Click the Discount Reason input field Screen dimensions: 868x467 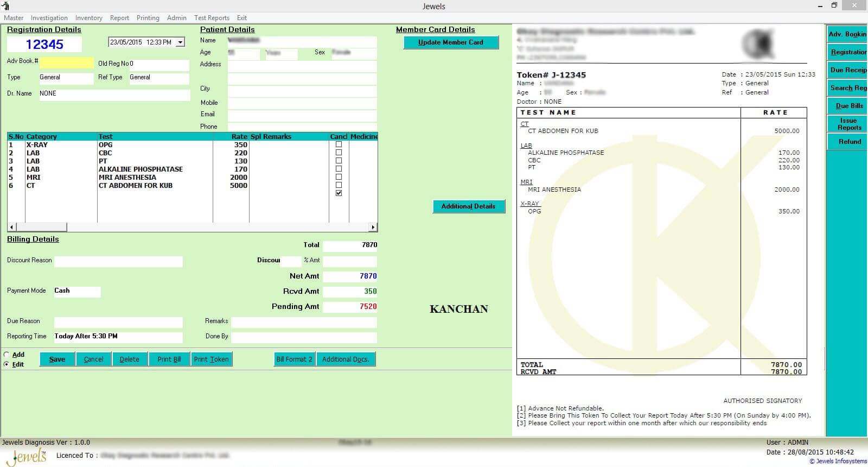118,262
